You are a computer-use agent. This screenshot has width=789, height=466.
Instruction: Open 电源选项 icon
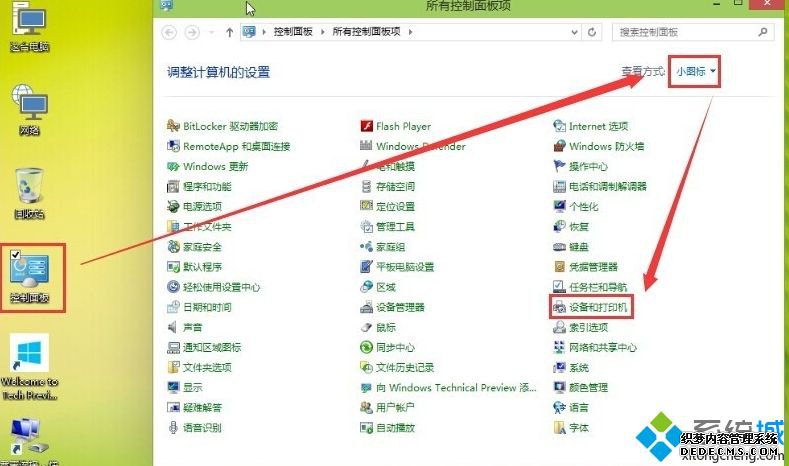173,206
